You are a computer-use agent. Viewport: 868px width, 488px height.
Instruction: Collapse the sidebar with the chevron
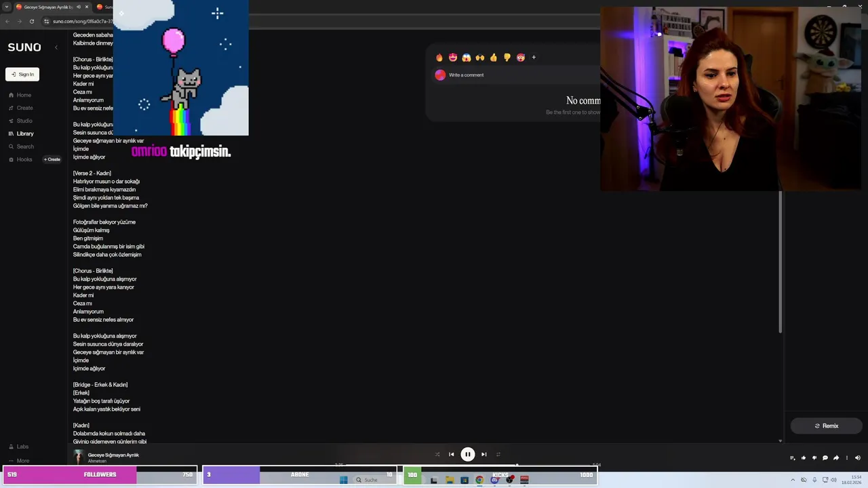[56, 47]
